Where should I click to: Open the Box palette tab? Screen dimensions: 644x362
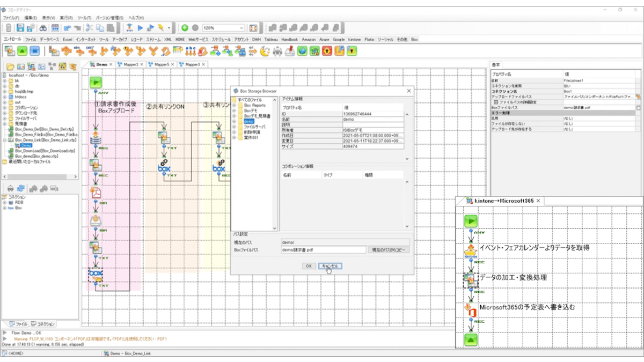point(414,39)
